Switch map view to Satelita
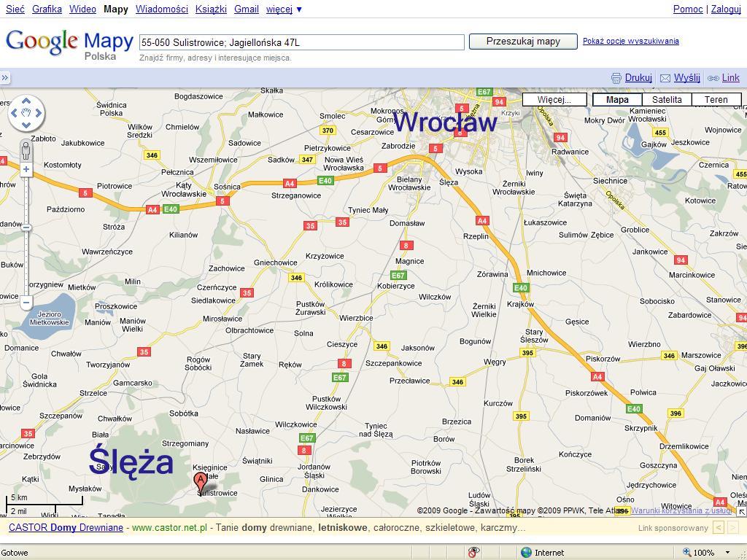The height and width of the screenshot is (560, 747). [667, 99]
